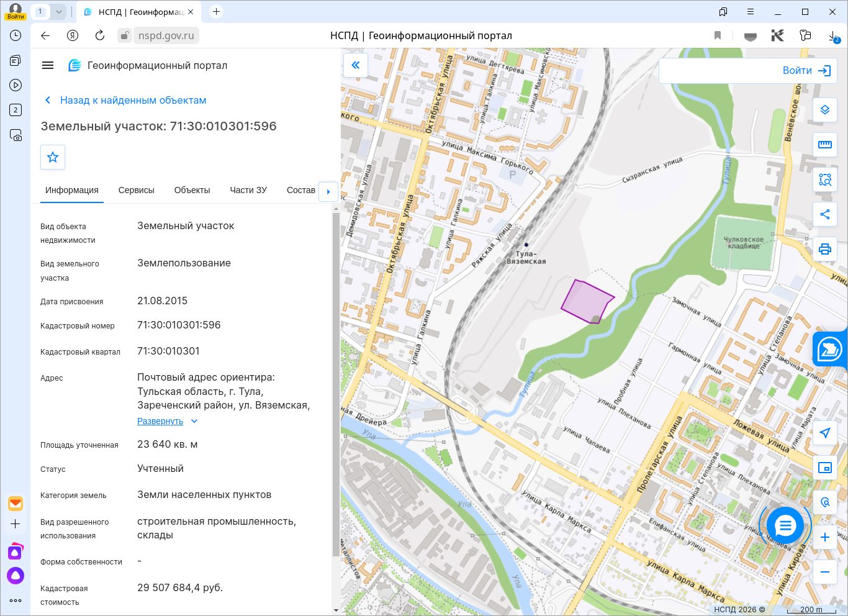The image size is (848, 616).
Task: Open the tab group dropdown arrow
Action: 59,12
